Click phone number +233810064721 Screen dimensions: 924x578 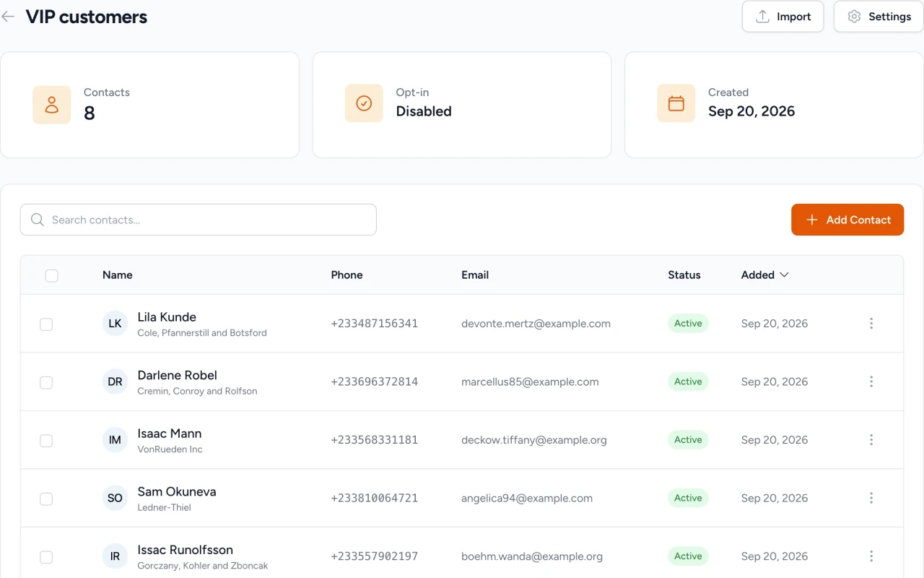pos(374,498)
